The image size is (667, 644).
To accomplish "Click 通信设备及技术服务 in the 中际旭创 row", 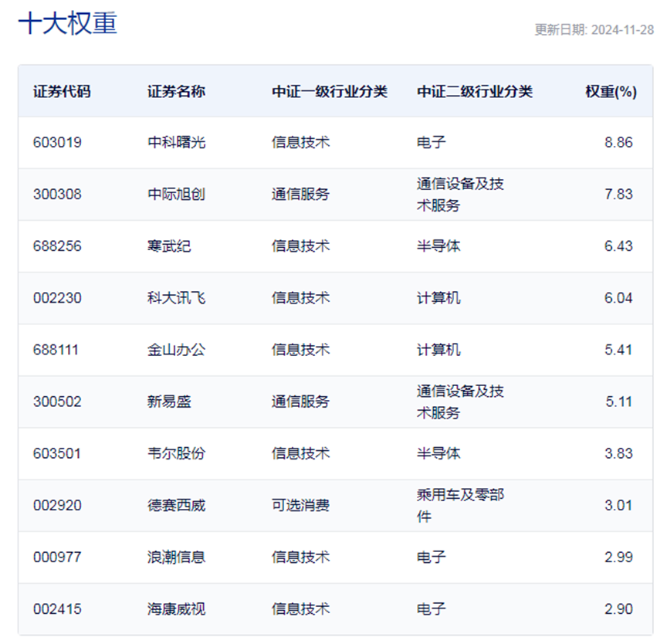I will point(460,195).
